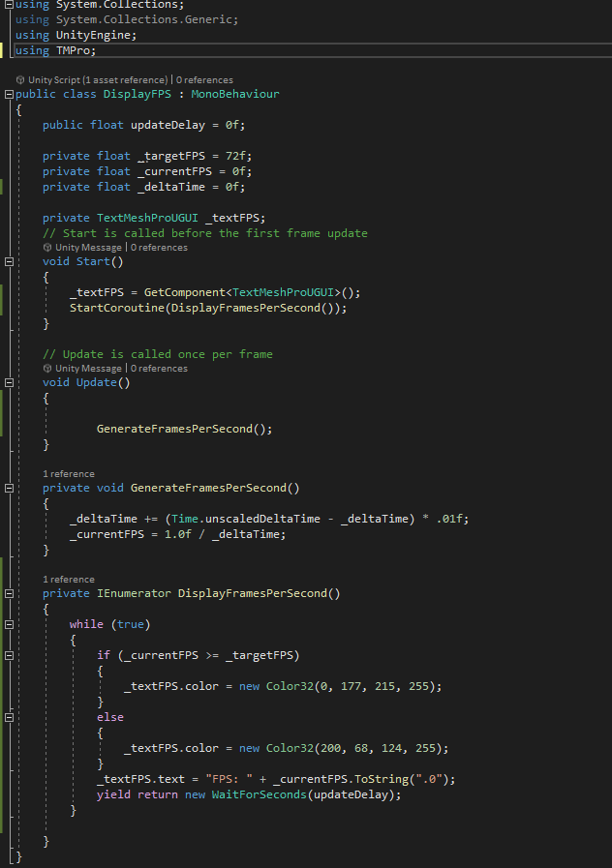The height and width of the screenshot is (868, 612).
Task: Collapse the DisplayFramesPerSecond coroutine definition
Action: coord(9,594)
